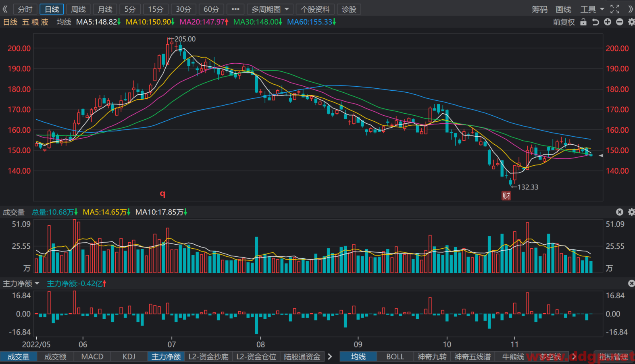This screenshot has height=364, width=635.
Task: Show more period options via ellipsis button
Action: point(235,9)
